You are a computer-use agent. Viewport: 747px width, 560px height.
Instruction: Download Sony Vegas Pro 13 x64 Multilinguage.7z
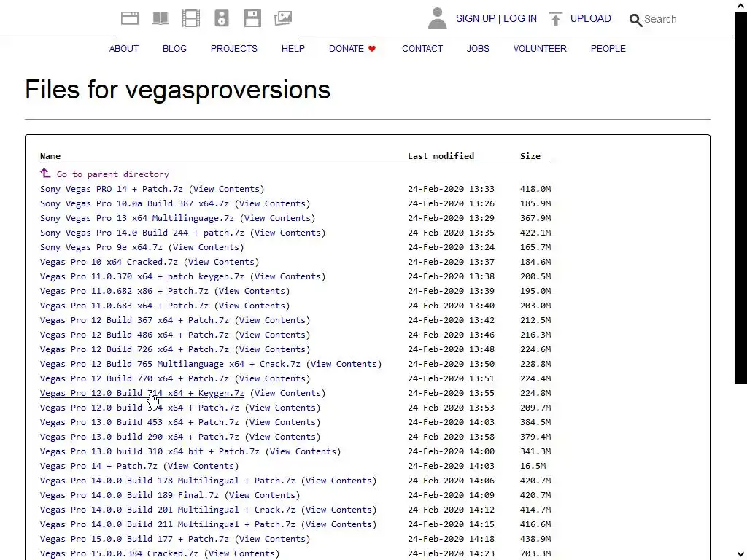pyautogui.click(x=137, y=218)
